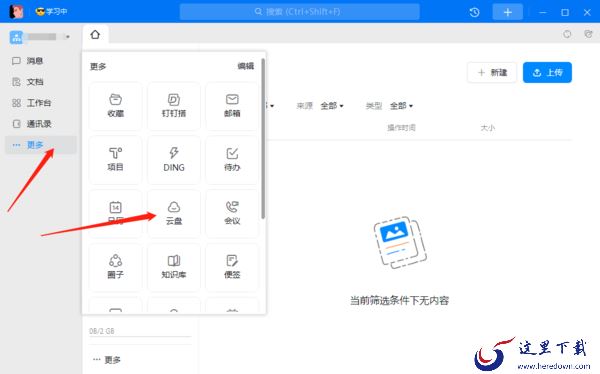Open the 钉钉搭 app tile
This screenshot has width=600, height=374.
[174, 106]
